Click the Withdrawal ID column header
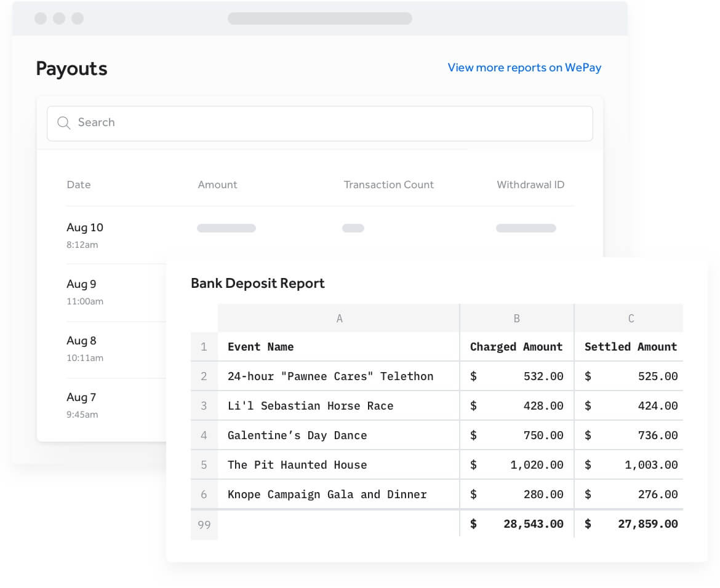The width and height of the screenshot is (720, 588). click(x=530, y=185)
